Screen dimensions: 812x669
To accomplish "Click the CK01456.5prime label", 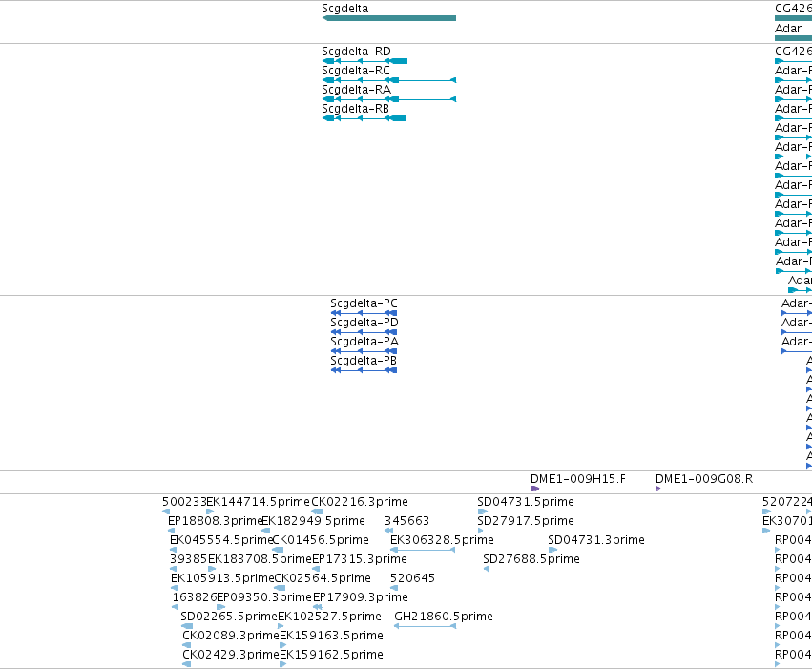I will pos(321,540).
